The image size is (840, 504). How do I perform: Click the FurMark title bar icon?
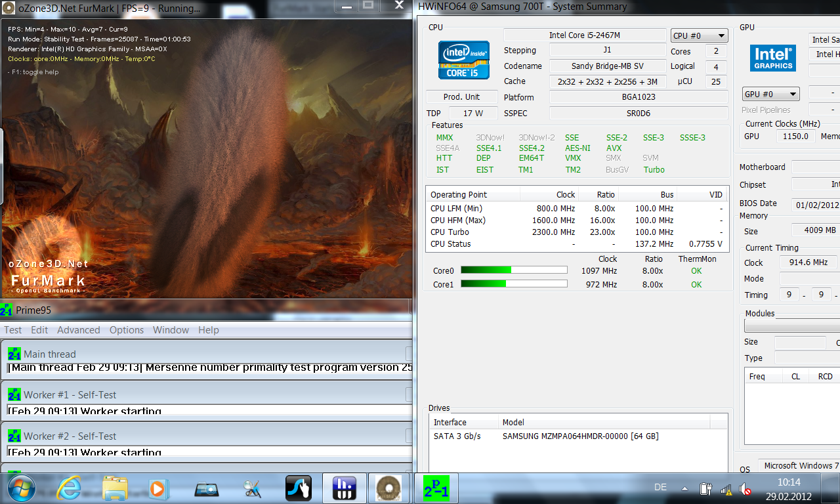(10, 8)
